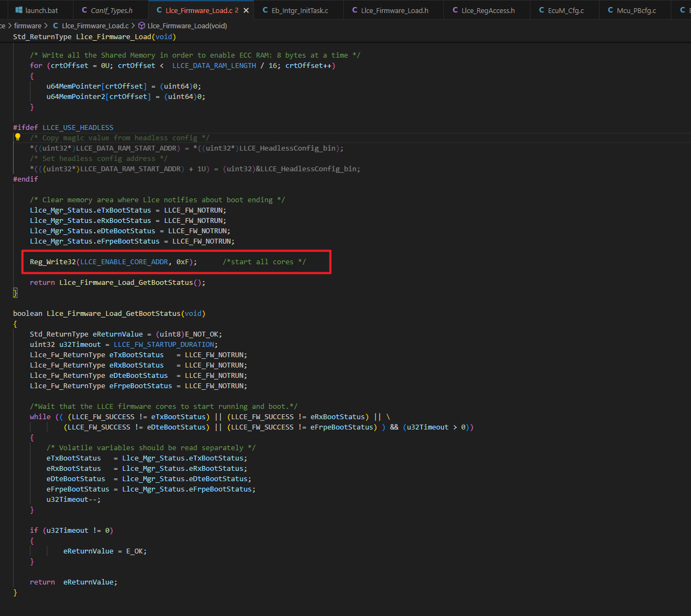Jump to sticky header Std_ReturnType Llce_Firmware_Load(void)
The width and height of the screenshot is (691, 616).
95,37
